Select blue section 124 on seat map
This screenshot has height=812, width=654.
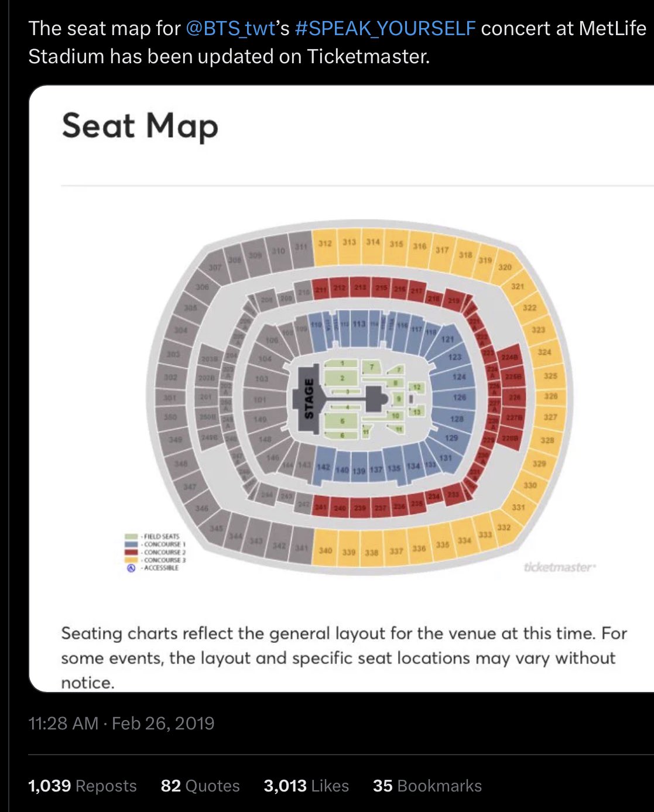pyautogui.click(x=458, y=377)
